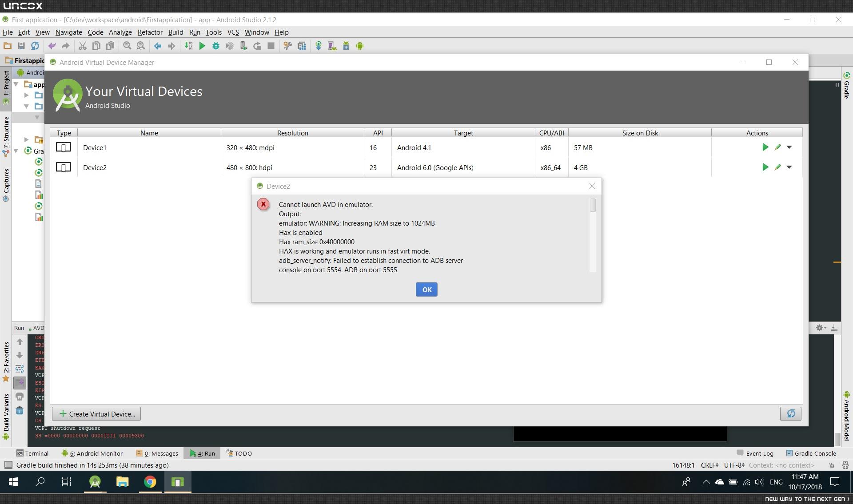Click the Run panel settings gear icon
The width and height of the screenshot is (853, 504).
(x=821, y=328)
